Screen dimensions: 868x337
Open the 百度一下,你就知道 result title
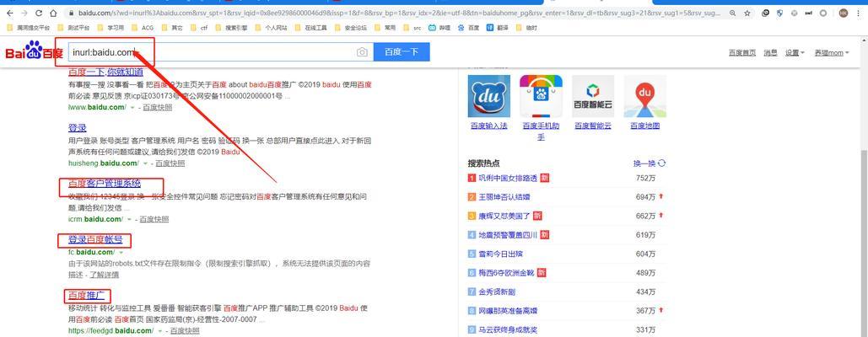click(105, 72)
